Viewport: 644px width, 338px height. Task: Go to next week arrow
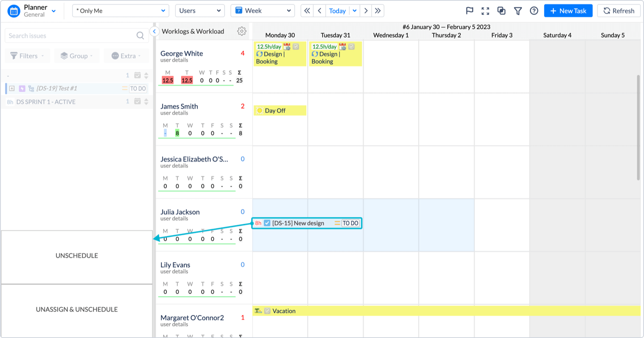pyautogui.click(x=366, y=11)
